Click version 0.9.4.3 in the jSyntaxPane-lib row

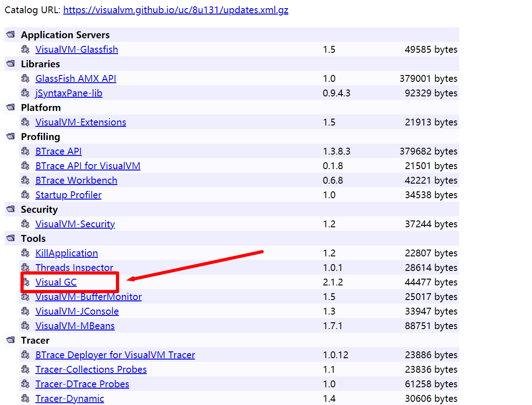click(336, 93)
